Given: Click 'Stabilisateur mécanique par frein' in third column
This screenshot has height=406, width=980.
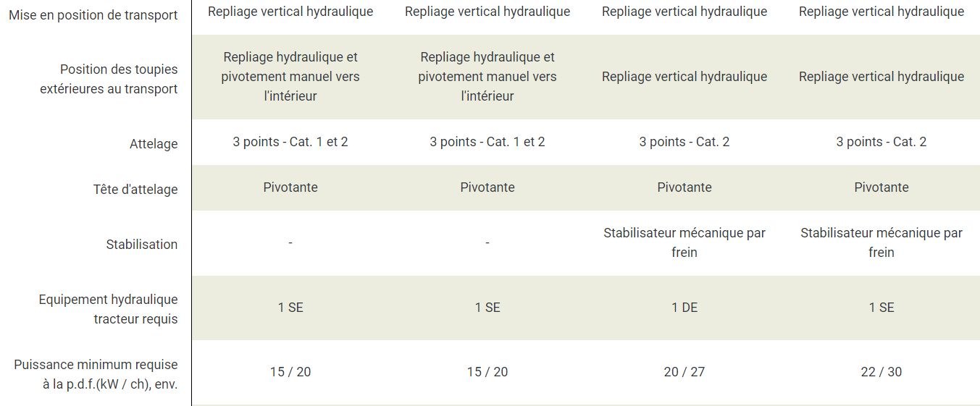Looking at the screenshot, I should [684, 242].
